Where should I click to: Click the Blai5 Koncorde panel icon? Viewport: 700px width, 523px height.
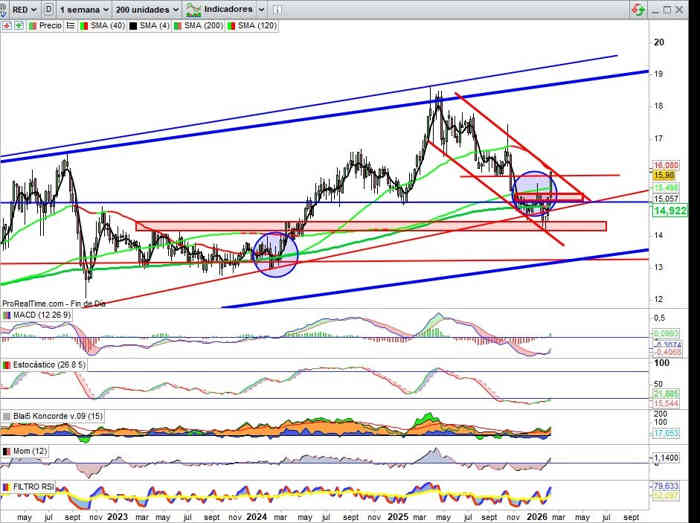point(7,415)
